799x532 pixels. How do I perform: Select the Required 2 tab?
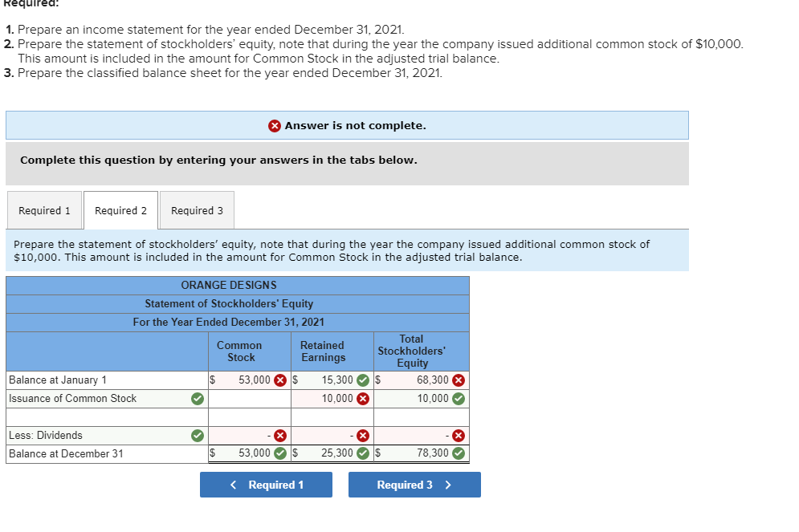(x=120, y=209)
